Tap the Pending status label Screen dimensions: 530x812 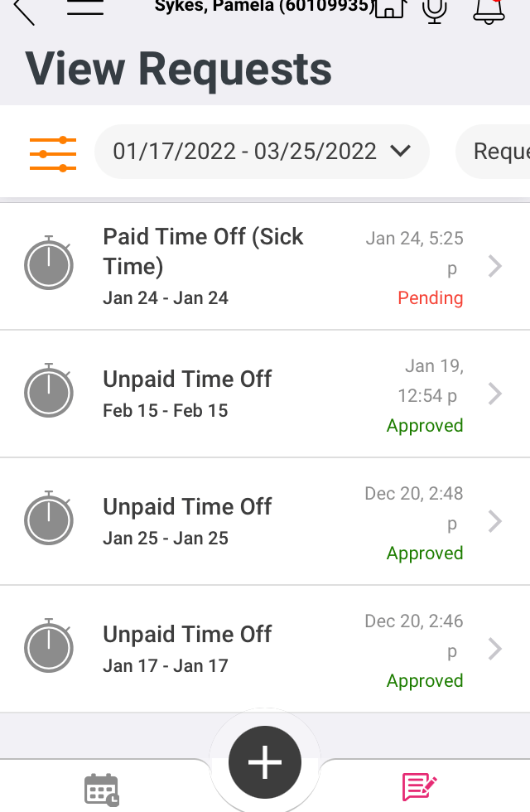[x=430, y=298]
